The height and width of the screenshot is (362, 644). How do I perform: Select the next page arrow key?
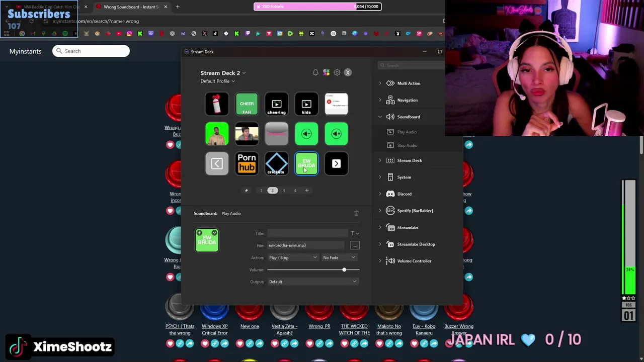(337, 163)
